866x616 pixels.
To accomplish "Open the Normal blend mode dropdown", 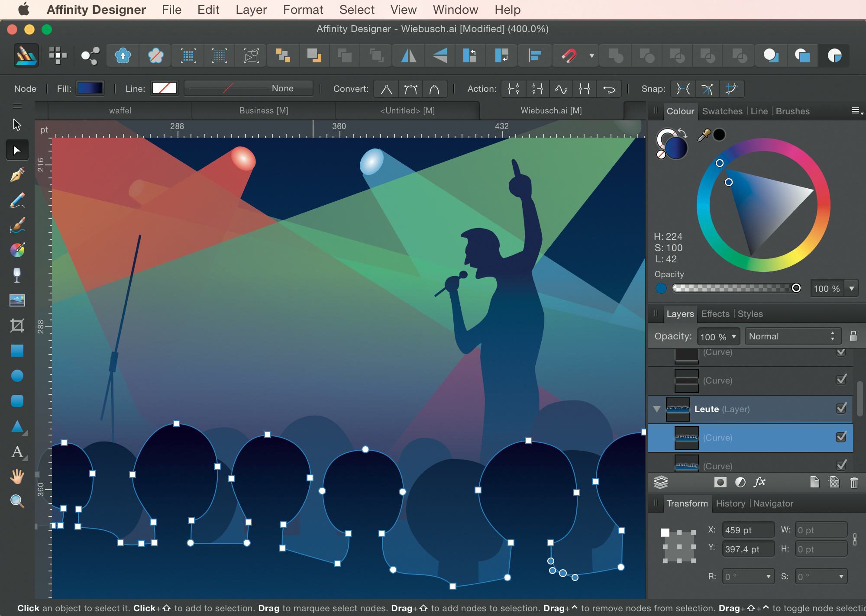I will (x=792, y=336).
